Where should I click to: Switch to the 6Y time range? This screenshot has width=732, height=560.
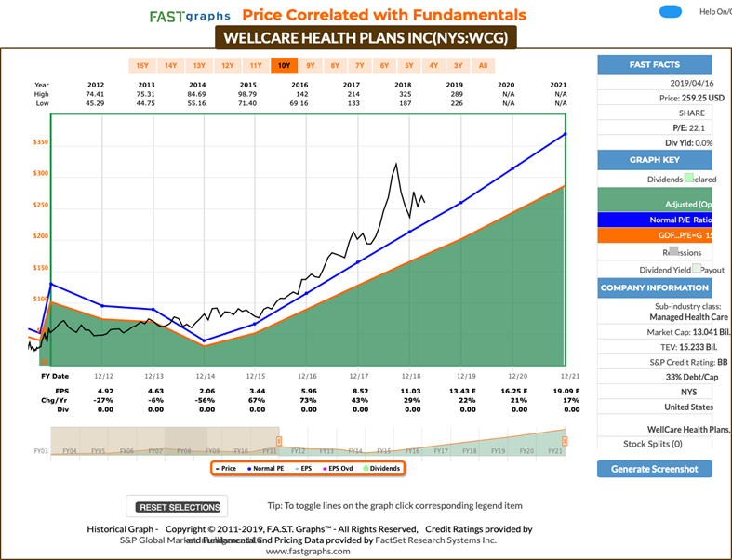point(385,65)
